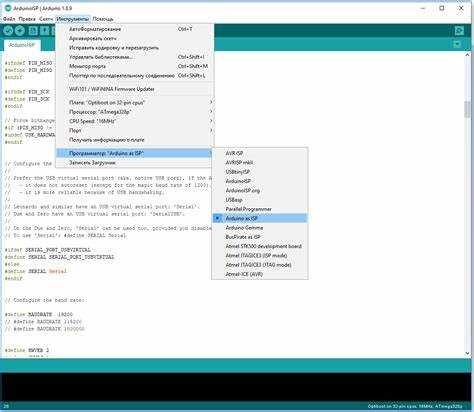Click the '#define SERIAL Serial' code line
The image size is (474, 412).
(x=36, y=271)
